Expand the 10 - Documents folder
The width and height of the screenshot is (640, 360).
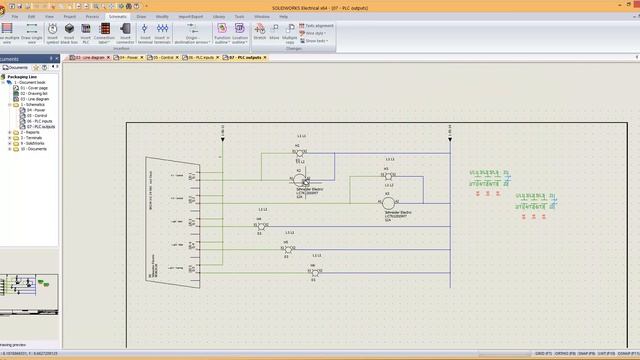click(x=10, y=149)
